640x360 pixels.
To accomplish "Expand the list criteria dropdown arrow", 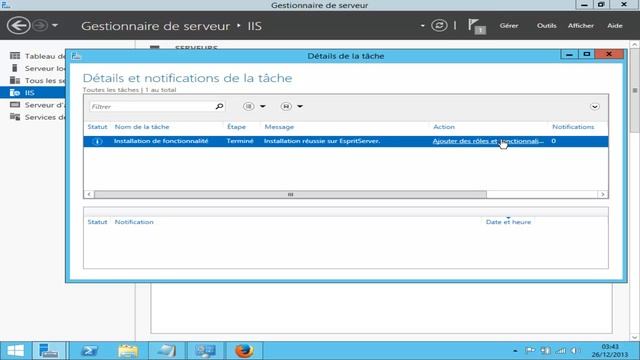I will 262,107.
